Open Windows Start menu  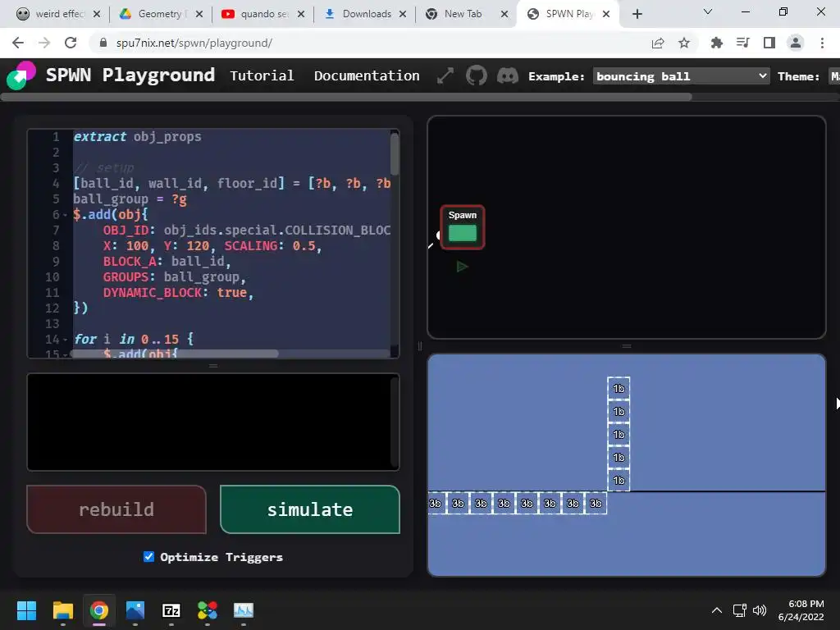26,610
